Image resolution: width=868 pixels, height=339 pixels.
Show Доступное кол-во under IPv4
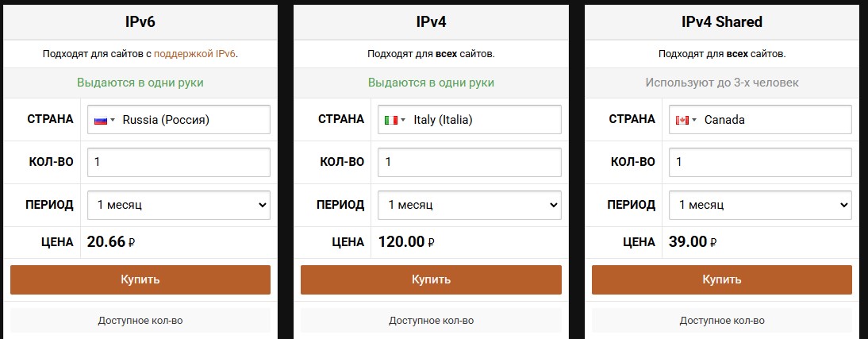[432, 320]
